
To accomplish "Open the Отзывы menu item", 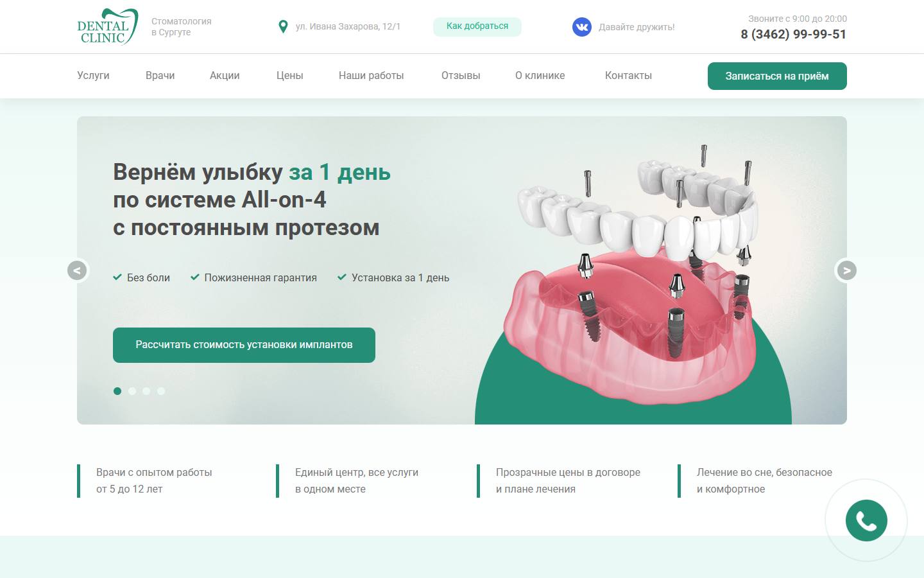I will click(461, 76).
